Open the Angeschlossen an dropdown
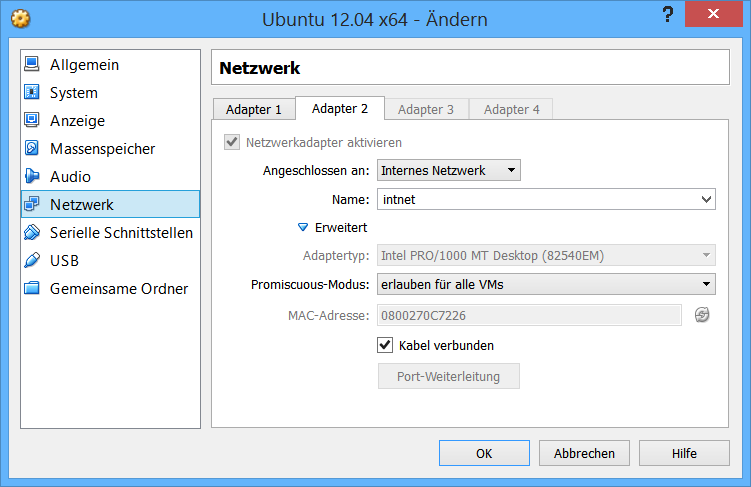The image size is (751, 487). (448, 171)
